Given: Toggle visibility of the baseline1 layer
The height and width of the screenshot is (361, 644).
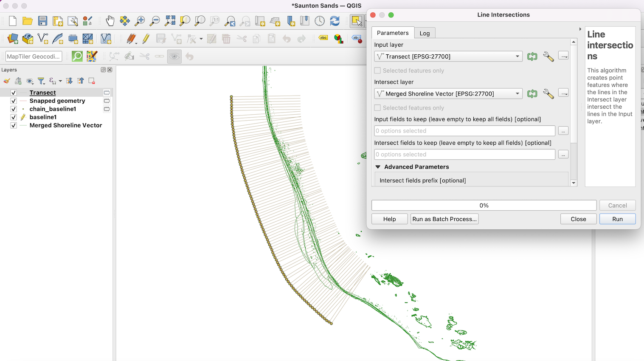Looking at the screenshot, I should tap(14, 117).
